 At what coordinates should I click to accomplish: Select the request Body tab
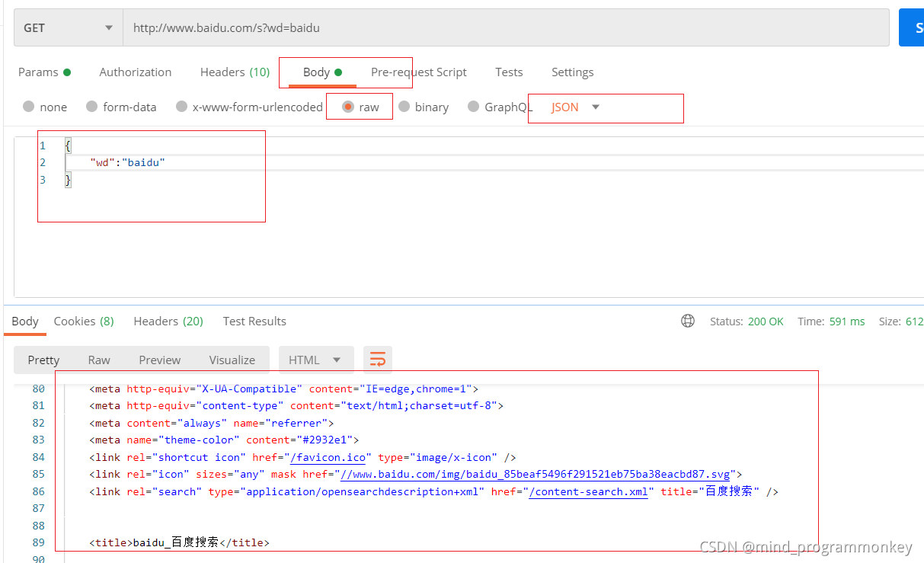pos(322,72)
